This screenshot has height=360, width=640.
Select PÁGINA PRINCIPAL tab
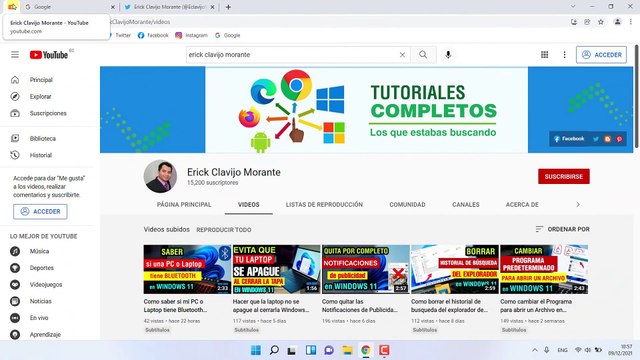(184, 204)
